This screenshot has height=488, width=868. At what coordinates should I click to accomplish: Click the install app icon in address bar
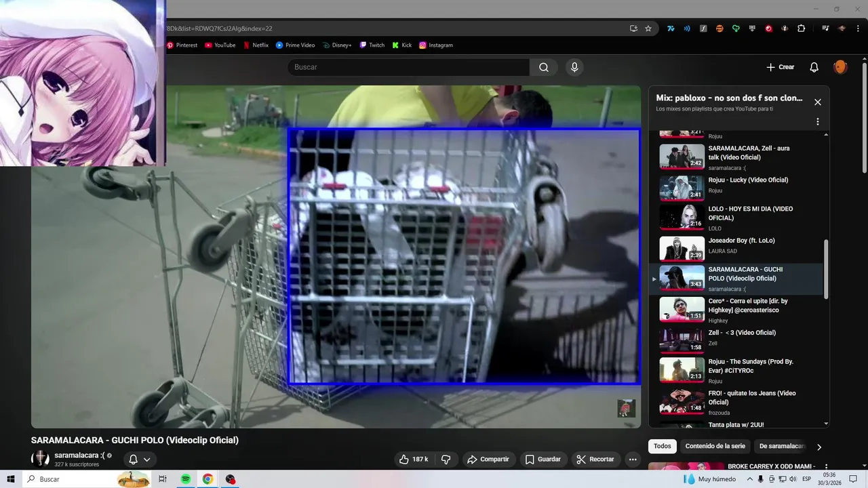pyautogui.click(x=633, y=28)
